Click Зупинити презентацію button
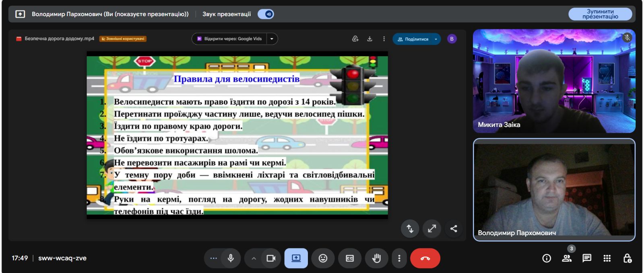The height and width of the screenshot is (273, 644). click(600, 14)
